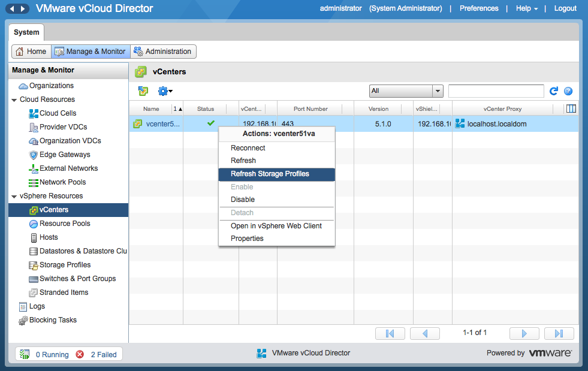Collapse the vSphere Resources tree section
This screenshot has width=588, height=371.
(14, 196)
